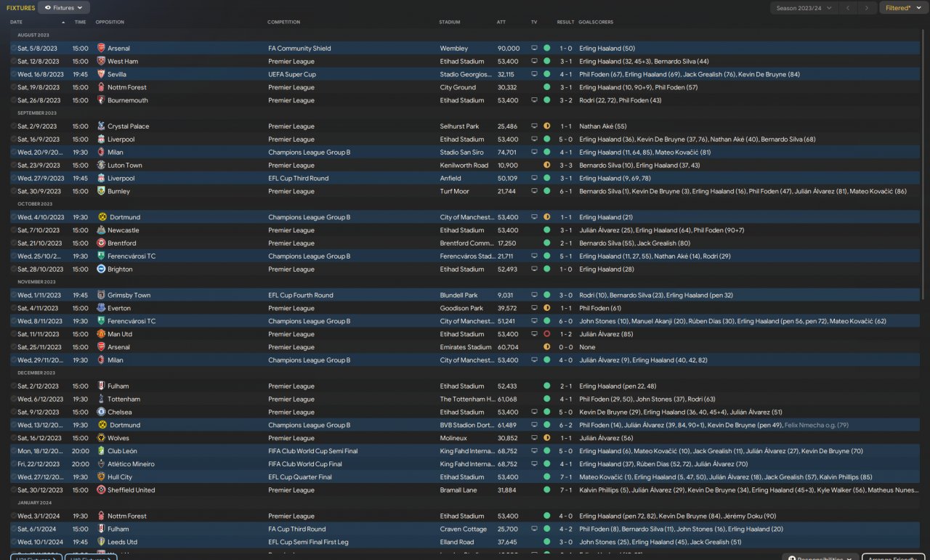This screenshot has height=560, width=930.
Task: Click the Atlético Mineiro club badge
Action: pos(101,464)
